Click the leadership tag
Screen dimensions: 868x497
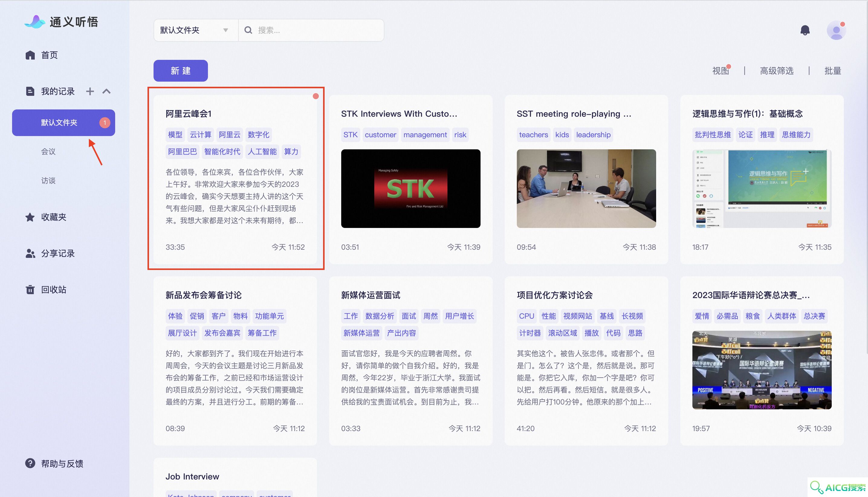pyautogui.click(x=593, y=135)
